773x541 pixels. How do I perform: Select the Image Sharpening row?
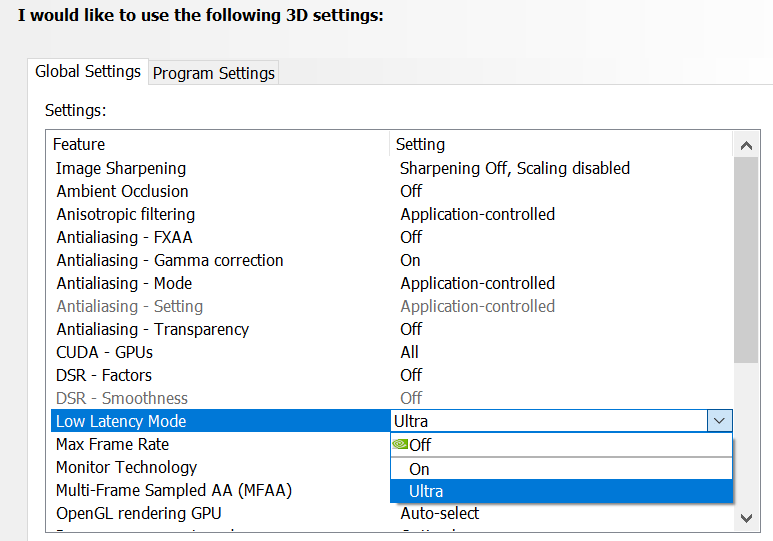[x=121, y=168]
